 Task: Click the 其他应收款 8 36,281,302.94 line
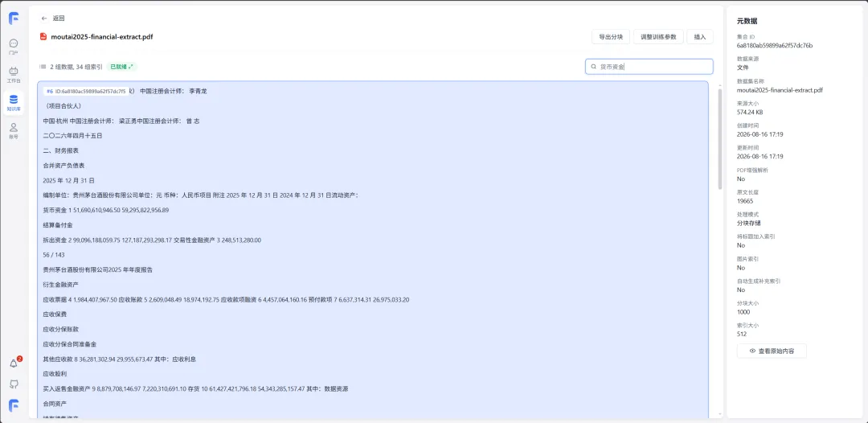tap(120, 359)
